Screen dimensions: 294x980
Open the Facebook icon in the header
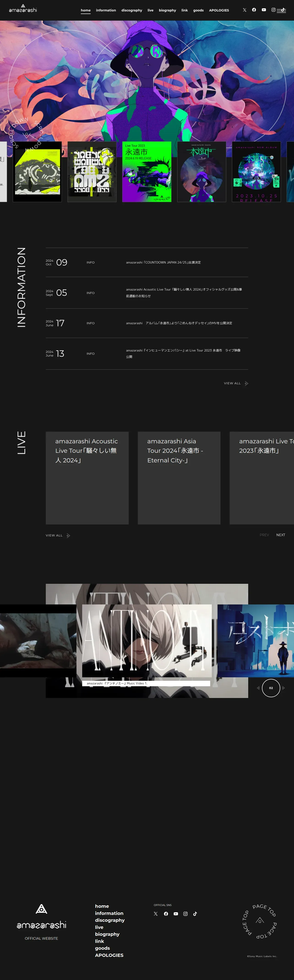254,10
